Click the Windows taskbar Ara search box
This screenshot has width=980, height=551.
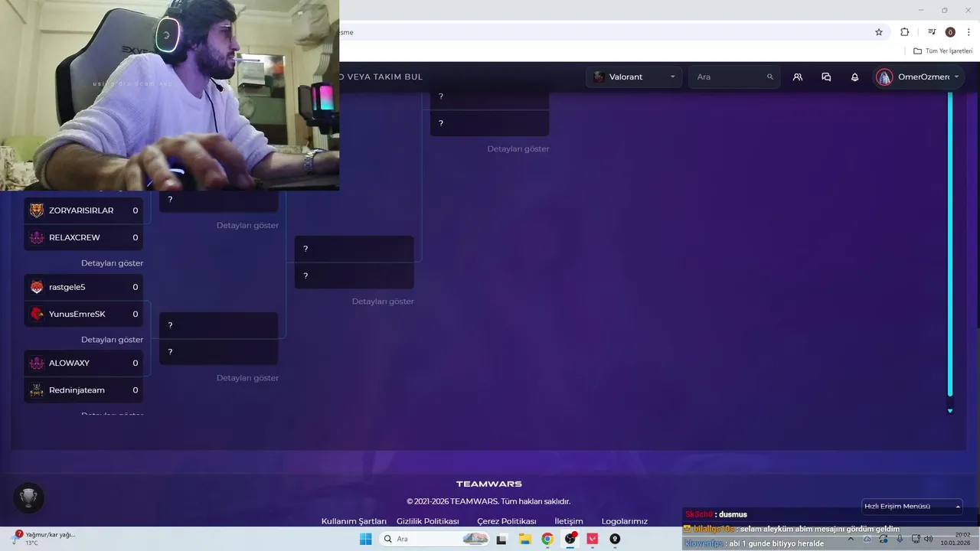point(435,539)
